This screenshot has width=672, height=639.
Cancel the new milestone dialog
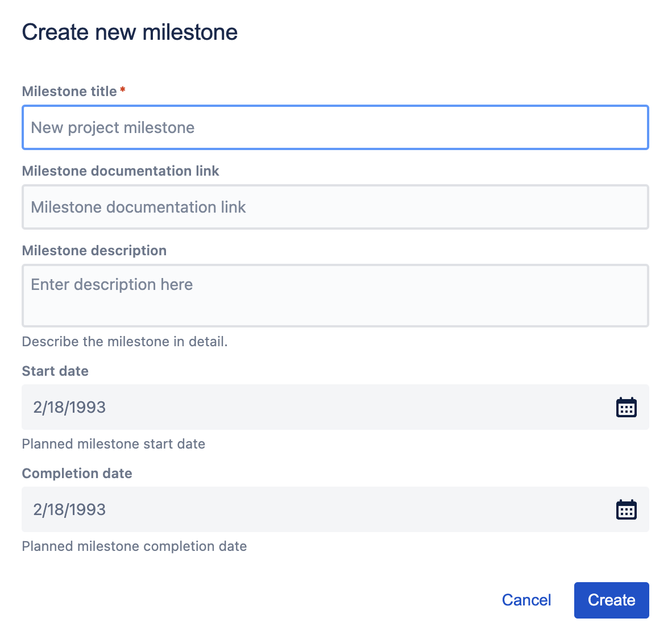[526, 600]
